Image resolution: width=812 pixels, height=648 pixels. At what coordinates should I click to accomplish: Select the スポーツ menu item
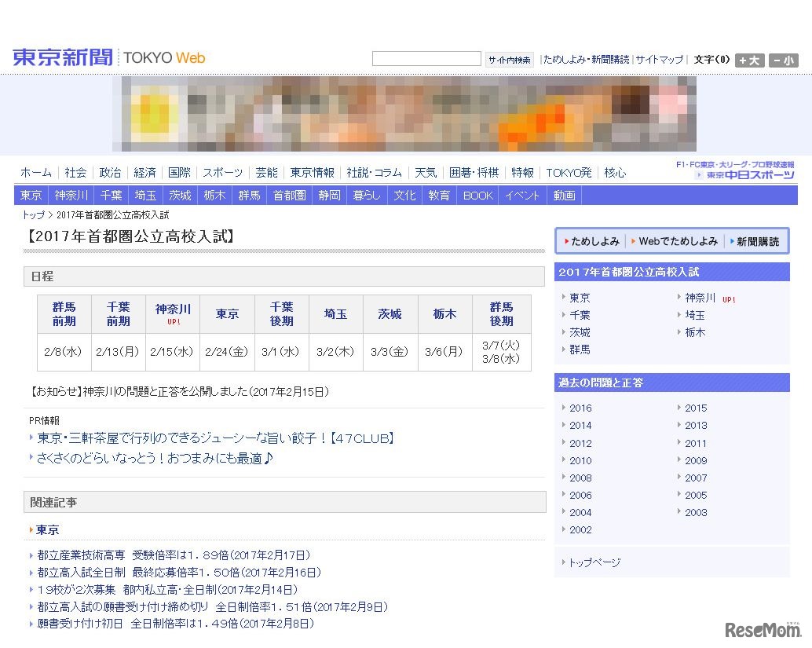click(222, 172)
